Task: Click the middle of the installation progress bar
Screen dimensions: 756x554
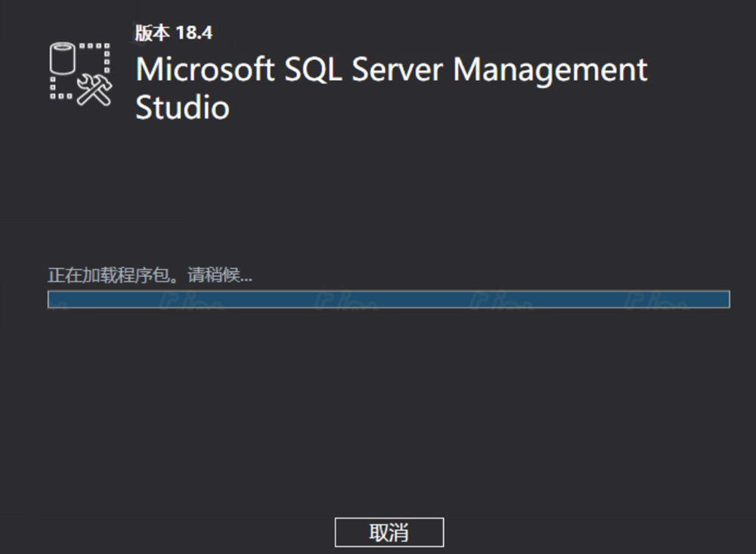Action: pyautogui.click(x=389, y=299)
